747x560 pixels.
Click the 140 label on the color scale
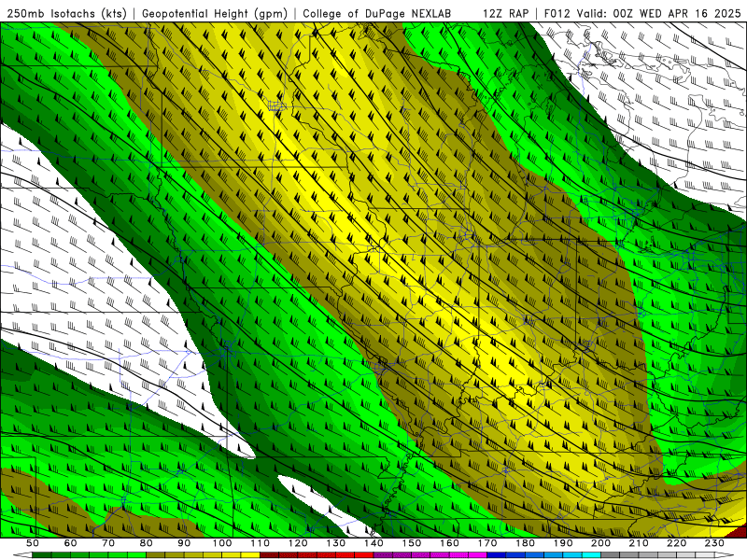pos(374,543)
